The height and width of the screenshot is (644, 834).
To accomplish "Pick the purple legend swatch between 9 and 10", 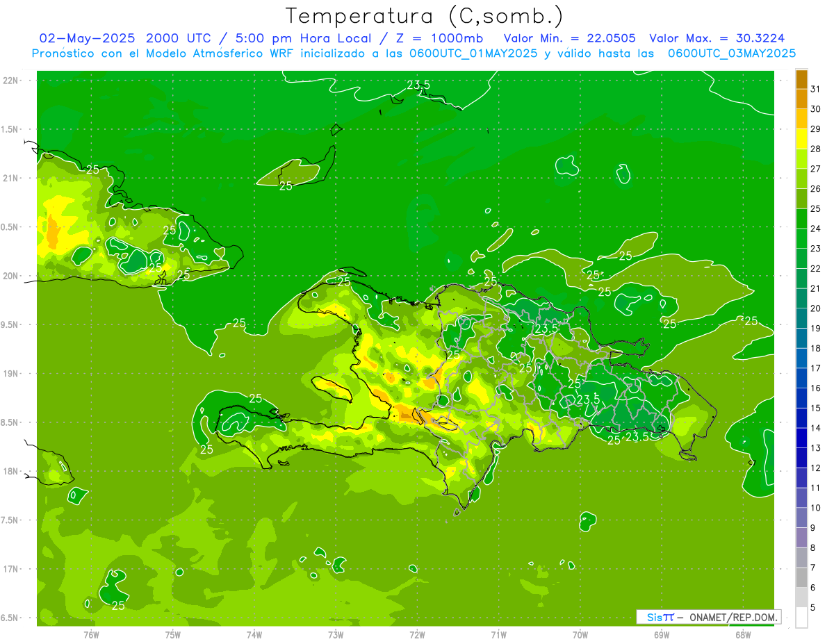I will click(x=801, y=518).
